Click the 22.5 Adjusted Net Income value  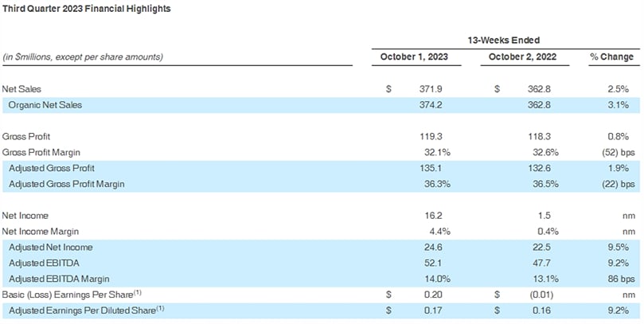(x=541, y=248)
